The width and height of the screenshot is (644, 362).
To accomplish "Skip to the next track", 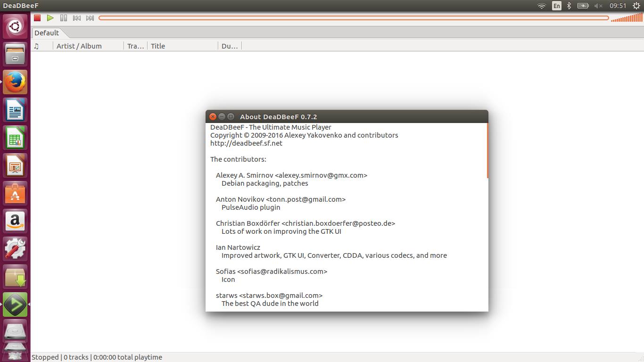I will click(x=90, y=18).
